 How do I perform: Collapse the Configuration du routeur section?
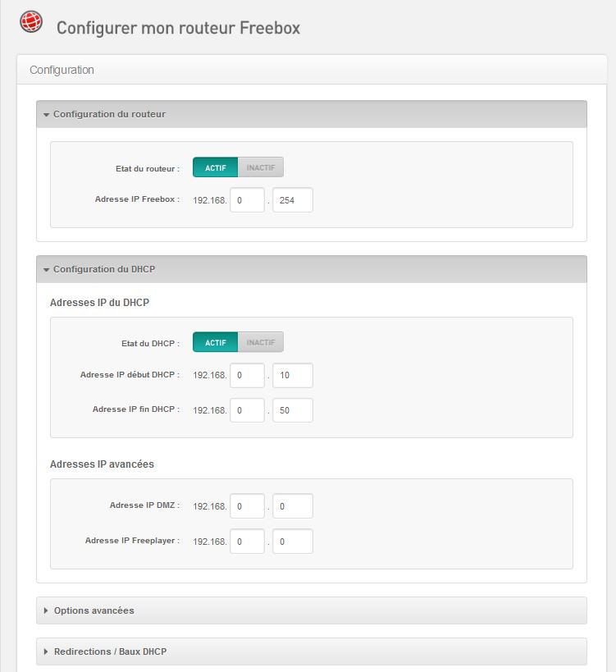pos(312,114)
